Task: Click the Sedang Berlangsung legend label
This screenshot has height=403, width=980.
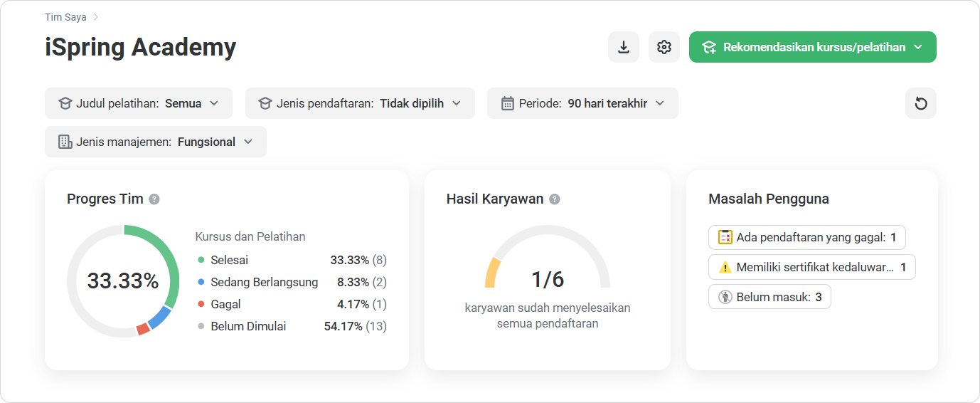Action: click(x=265, y=282)
